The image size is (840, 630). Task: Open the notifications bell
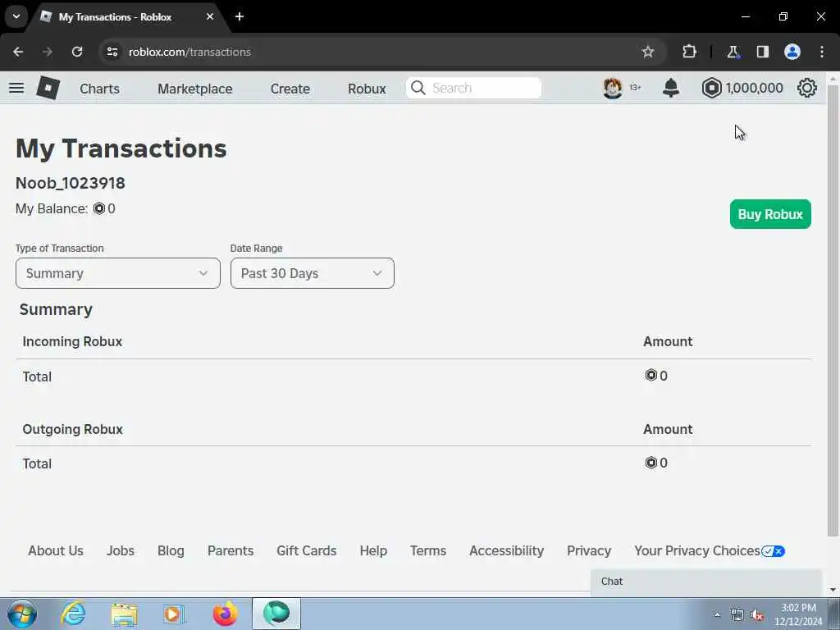coord(671,88)
